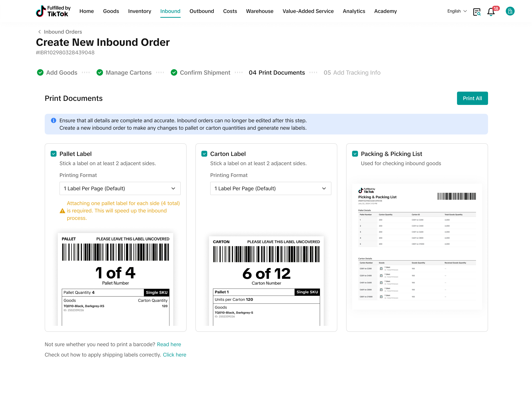Click the Fulfilled by TikTok logo
The image size is (532, 399).
pyautogui.click(x=53, y=11)
